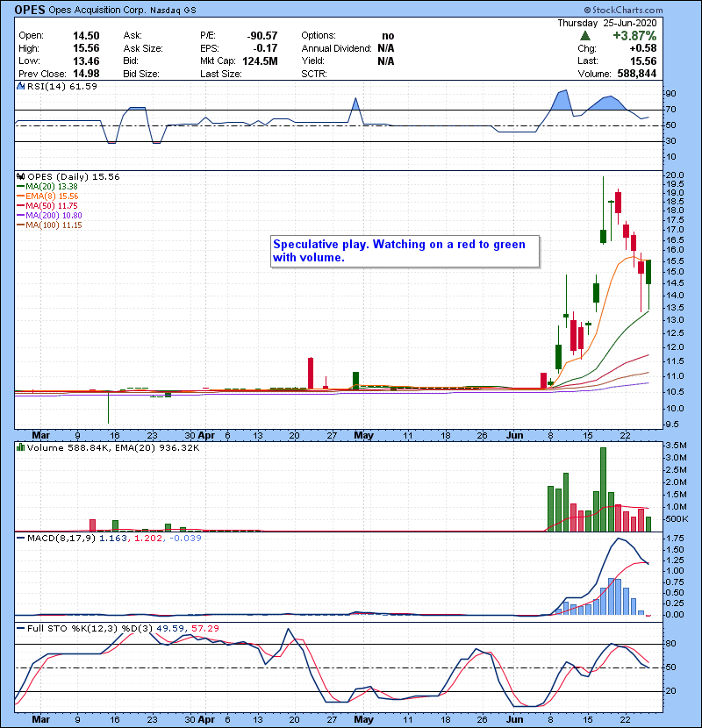Click the Chg value +0.58

point(643,48)
